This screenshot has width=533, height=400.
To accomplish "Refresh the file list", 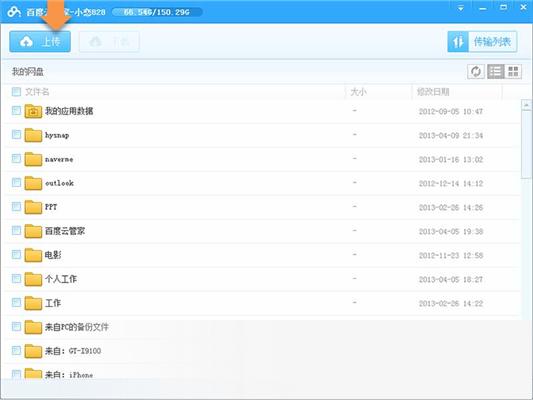I will [x=476, y=71].
